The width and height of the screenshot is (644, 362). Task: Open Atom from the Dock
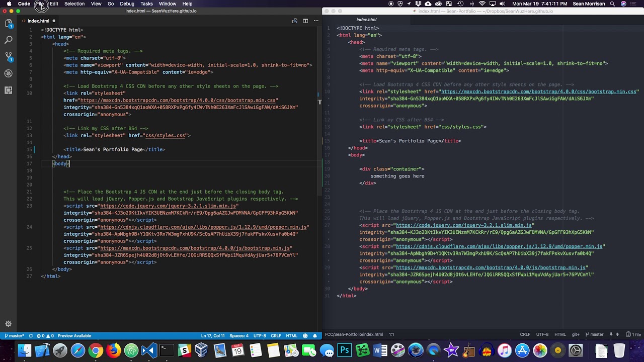(x=131, y=350)
